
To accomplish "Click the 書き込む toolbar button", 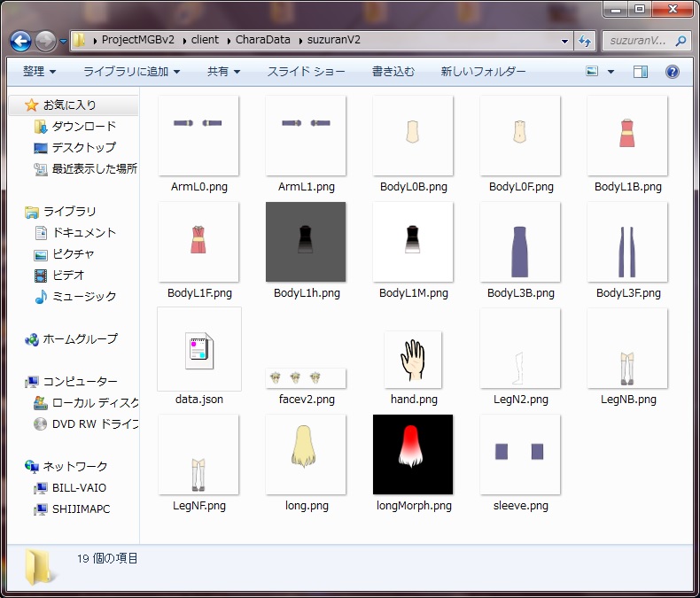I will (393, 72).
